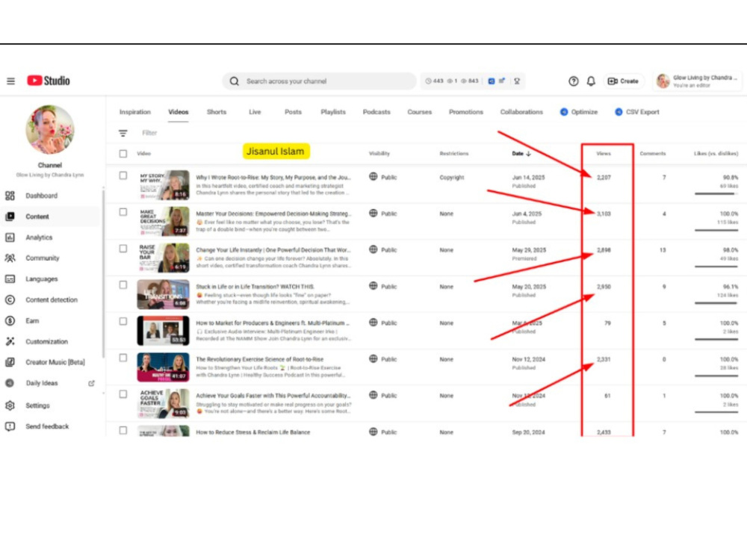Open the Stuck in Life video title
747x560 pixels.
pos(255,287)
